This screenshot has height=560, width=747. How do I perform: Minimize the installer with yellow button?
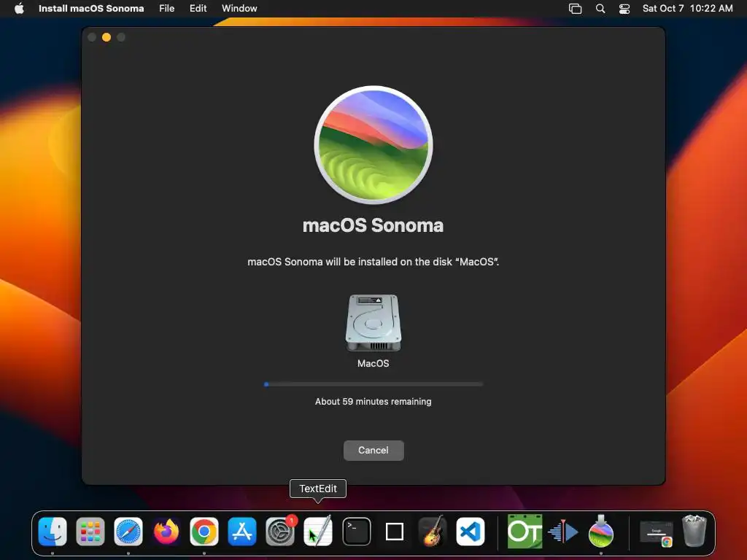point(107,37)
